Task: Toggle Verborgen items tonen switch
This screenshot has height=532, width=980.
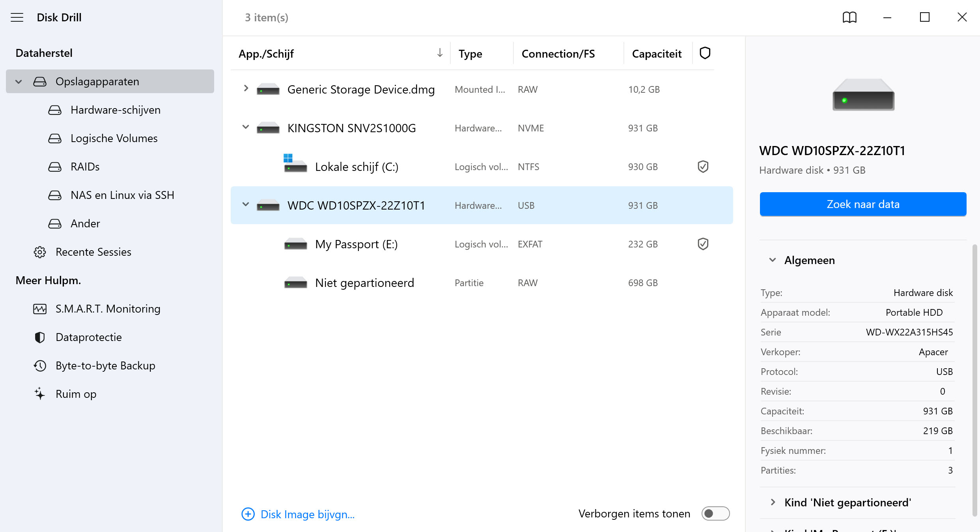Action: pyautogui.click(x=715, y=513)
